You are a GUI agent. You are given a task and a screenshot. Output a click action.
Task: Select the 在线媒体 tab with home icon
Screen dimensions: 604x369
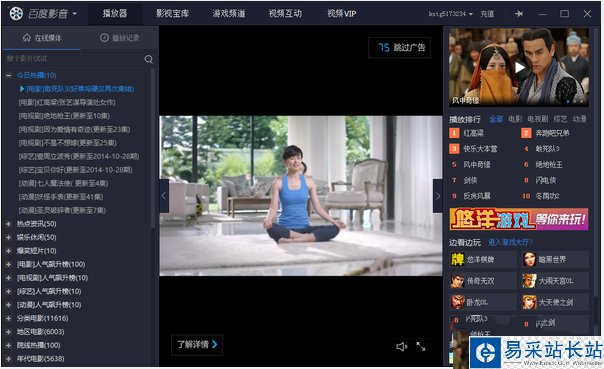pos(42,38)
